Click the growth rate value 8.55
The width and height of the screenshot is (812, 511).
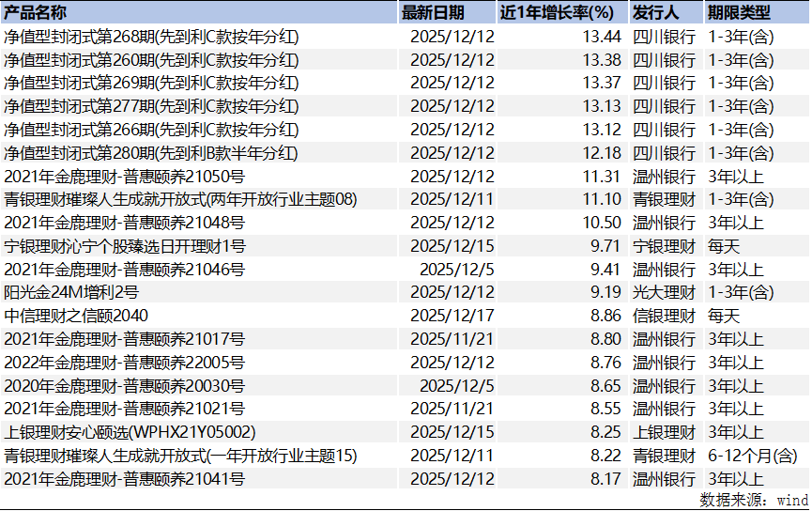[605, 409]
